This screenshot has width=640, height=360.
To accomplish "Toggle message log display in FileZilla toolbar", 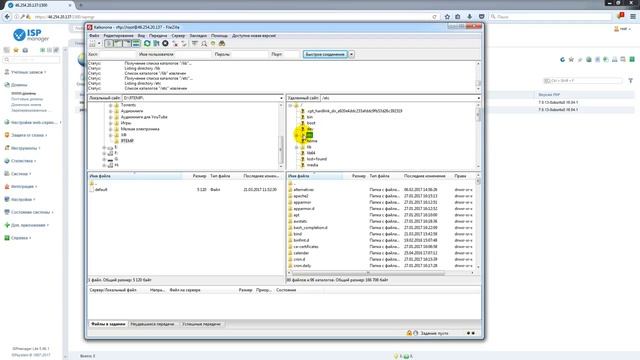I will pos(109,43).
